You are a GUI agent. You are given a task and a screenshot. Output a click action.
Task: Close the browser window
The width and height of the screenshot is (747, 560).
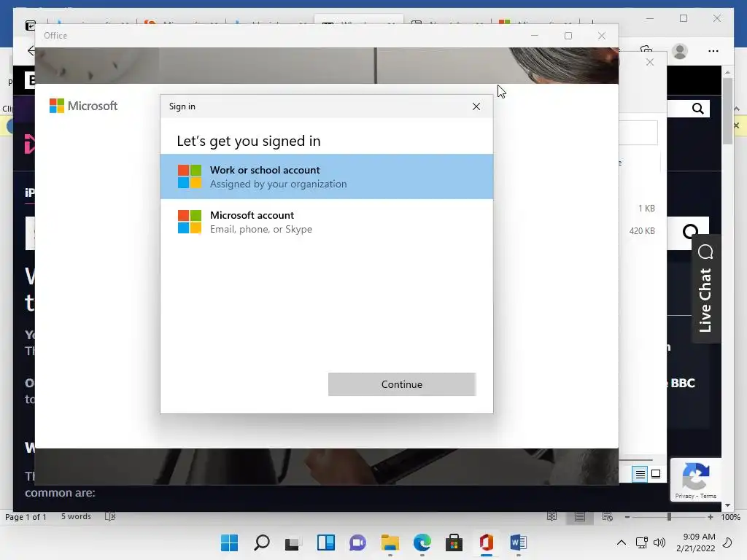716,18
